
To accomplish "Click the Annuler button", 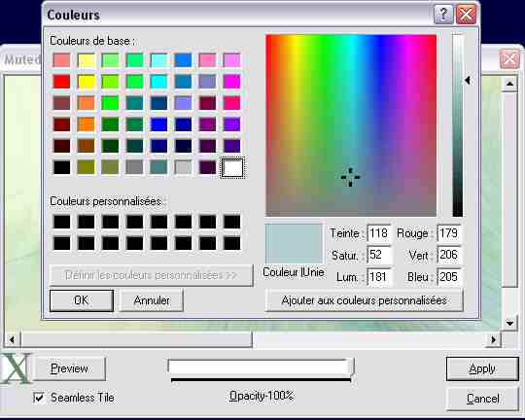I will tap(152, 300).
